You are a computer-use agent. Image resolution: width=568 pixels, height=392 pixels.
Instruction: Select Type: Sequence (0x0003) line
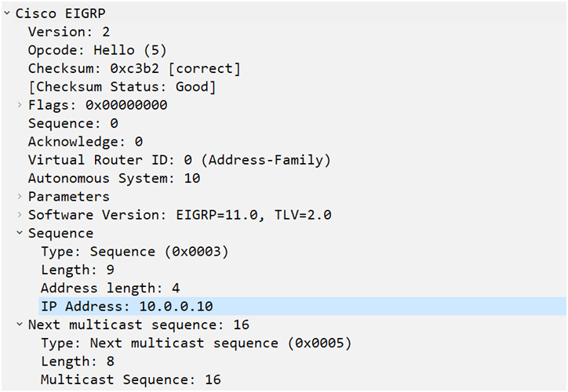pos(135,252)
